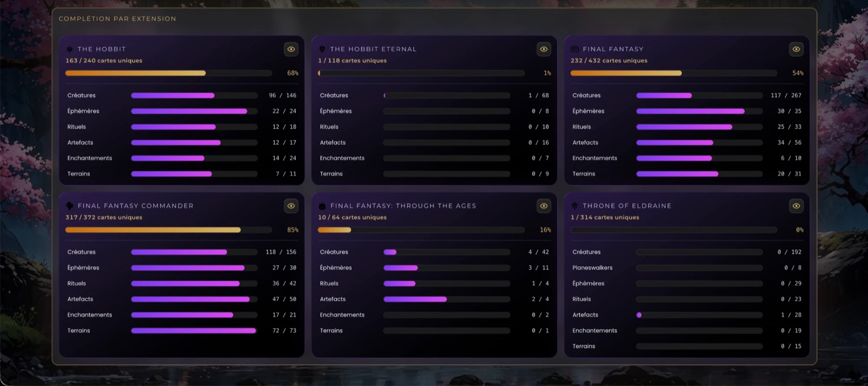
Task: Click 'Final Fantasy Commander' card title
Action: pos(135,206)
